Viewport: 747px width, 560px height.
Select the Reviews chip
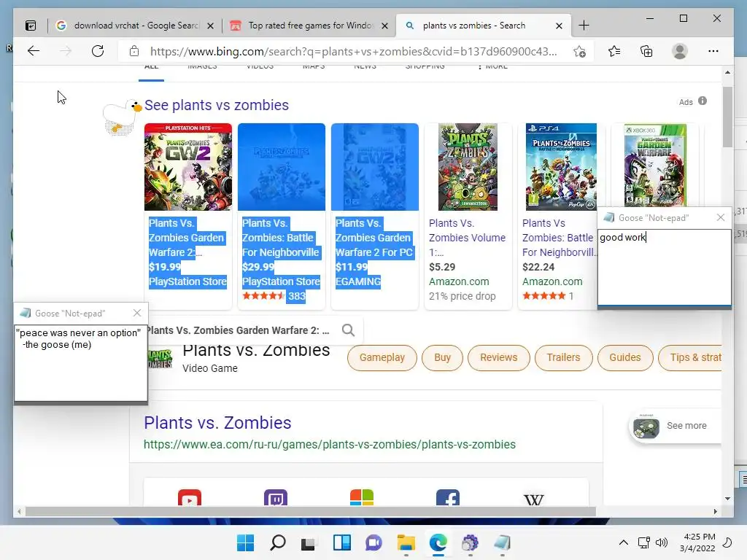pos(498,357)
